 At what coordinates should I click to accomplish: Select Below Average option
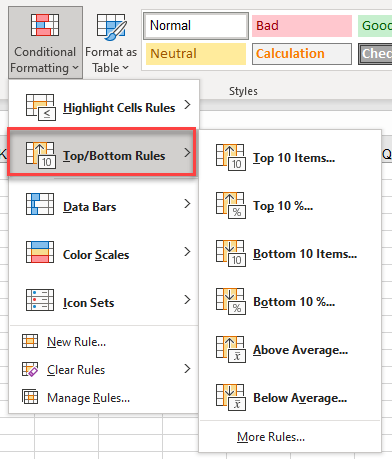[290, 397]
